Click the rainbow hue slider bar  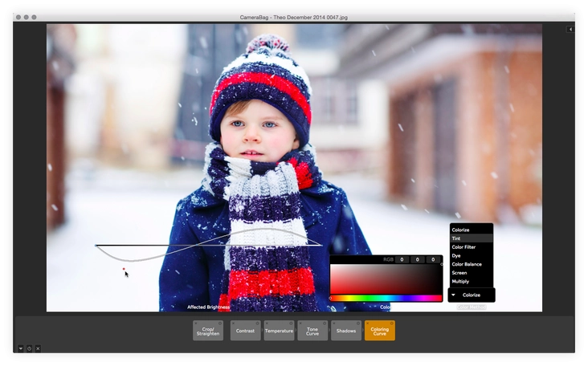tap(386, 299)
